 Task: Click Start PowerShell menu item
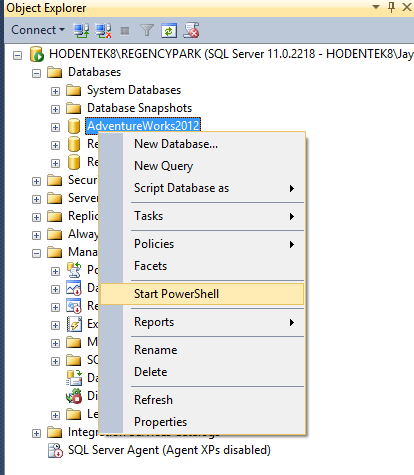click(x=202, y=294)
